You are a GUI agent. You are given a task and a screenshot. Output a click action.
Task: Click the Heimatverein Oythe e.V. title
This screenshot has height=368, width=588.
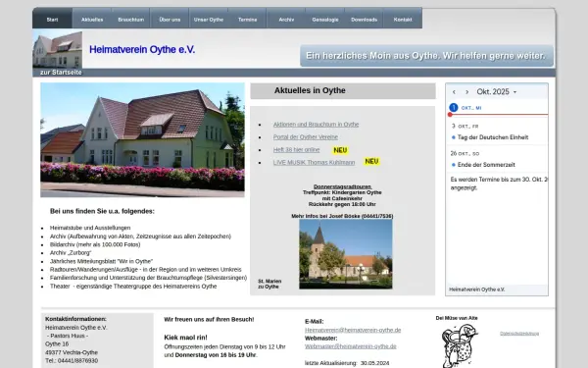coord(142,50)
